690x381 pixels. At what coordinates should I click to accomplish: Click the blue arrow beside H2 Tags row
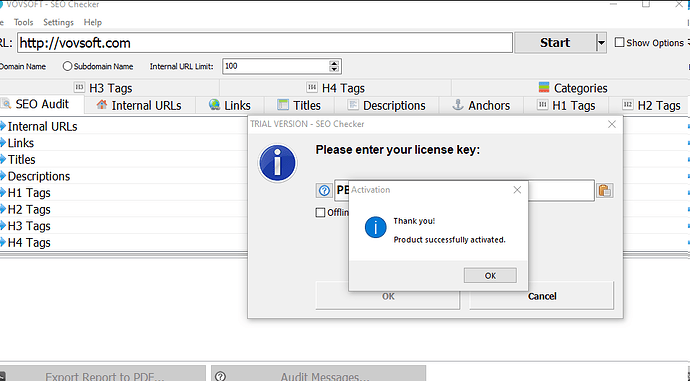3,209
